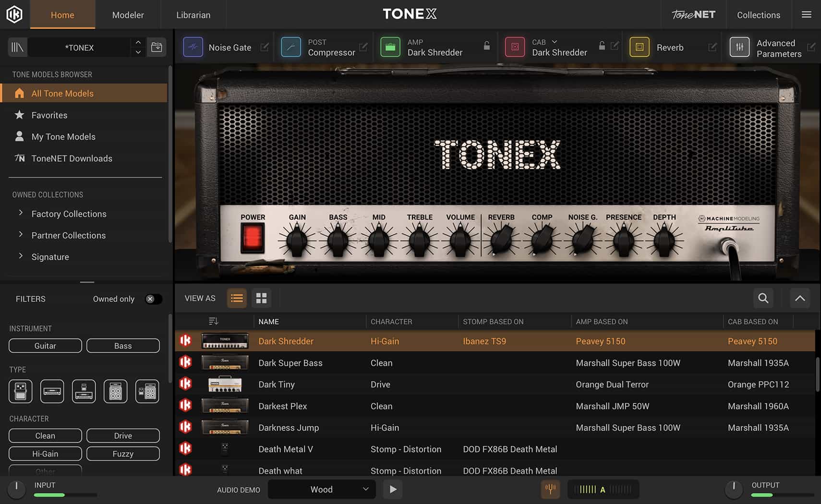Filter by stomp pedal type icon

click(21, 391)
